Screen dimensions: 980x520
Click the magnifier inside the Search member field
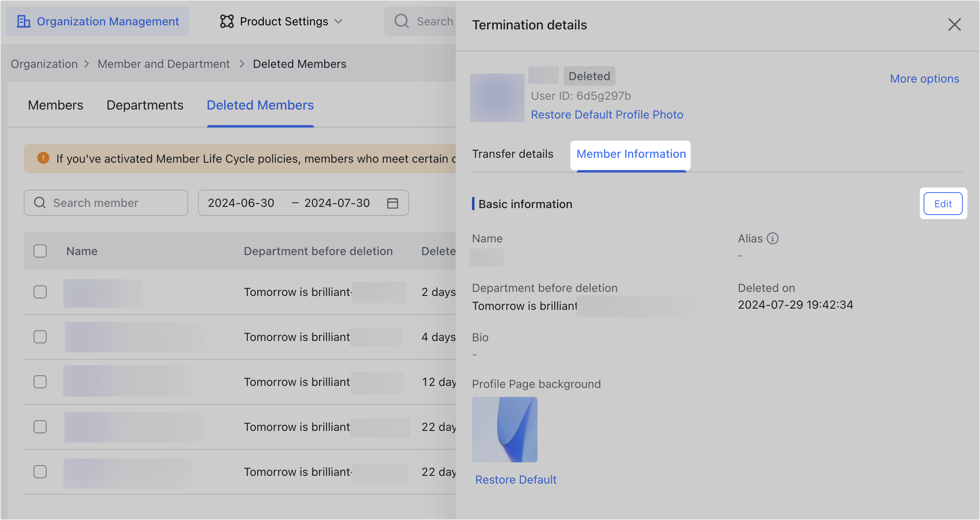pos(39,203)
